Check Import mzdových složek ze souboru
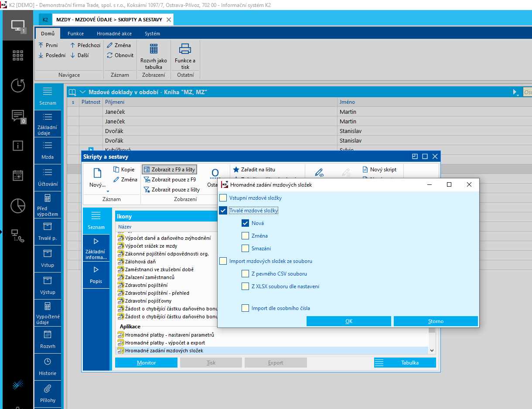 pyautogui.click(x=223, y=261)
